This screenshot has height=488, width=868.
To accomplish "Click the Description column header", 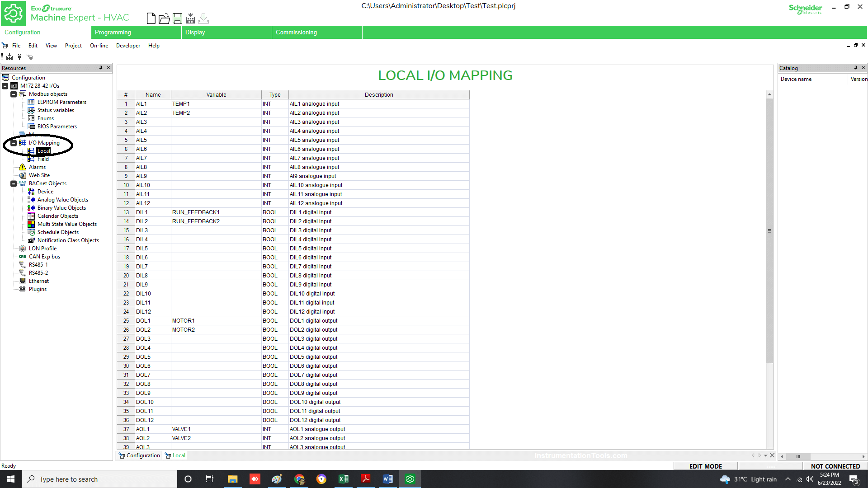I will [379, 95].
